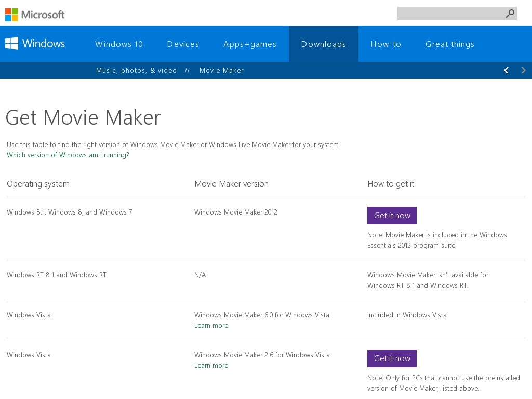Open the Devices menu item
532x399 pixels.
183,44
